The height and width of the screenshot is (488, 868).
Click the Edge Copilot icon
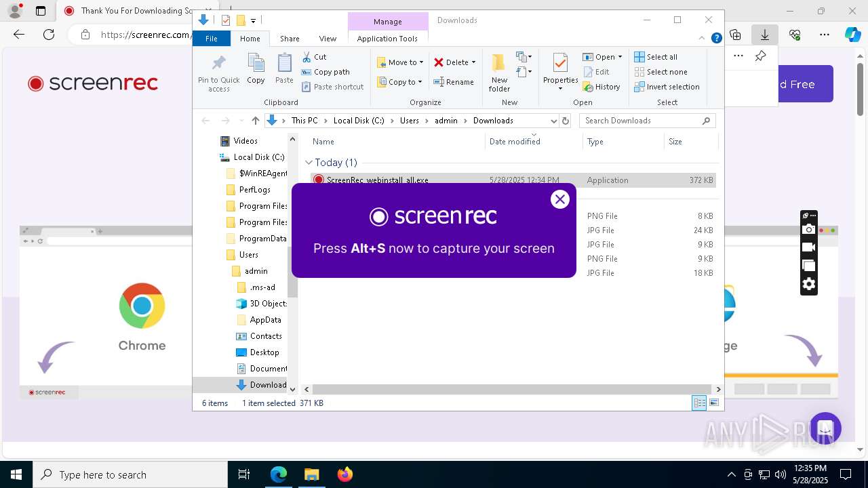coord(852,35)
